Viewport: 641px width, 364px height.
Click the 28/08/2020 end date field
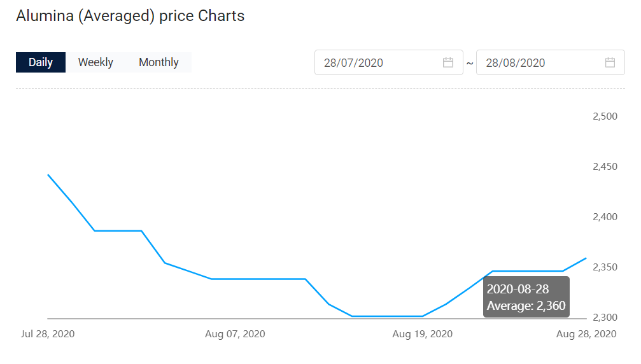click(551, 62)
